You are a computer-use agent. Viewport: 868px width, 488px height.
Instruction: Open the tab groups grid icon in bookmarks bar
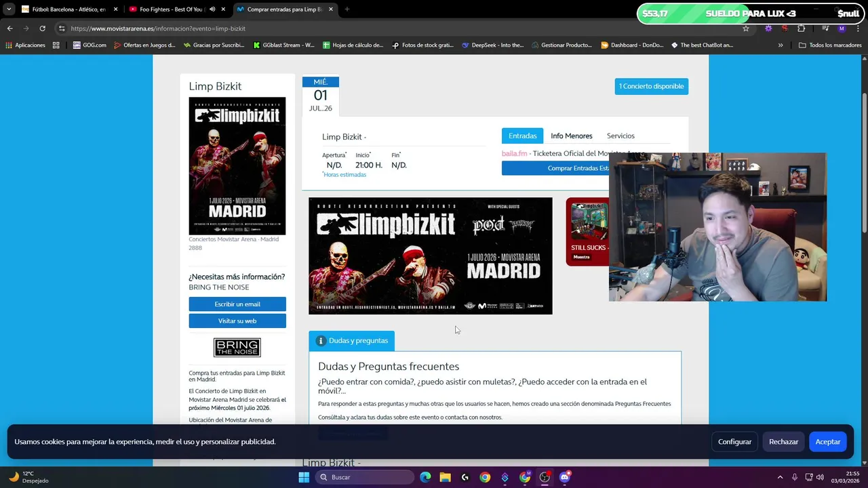(56, 45)
